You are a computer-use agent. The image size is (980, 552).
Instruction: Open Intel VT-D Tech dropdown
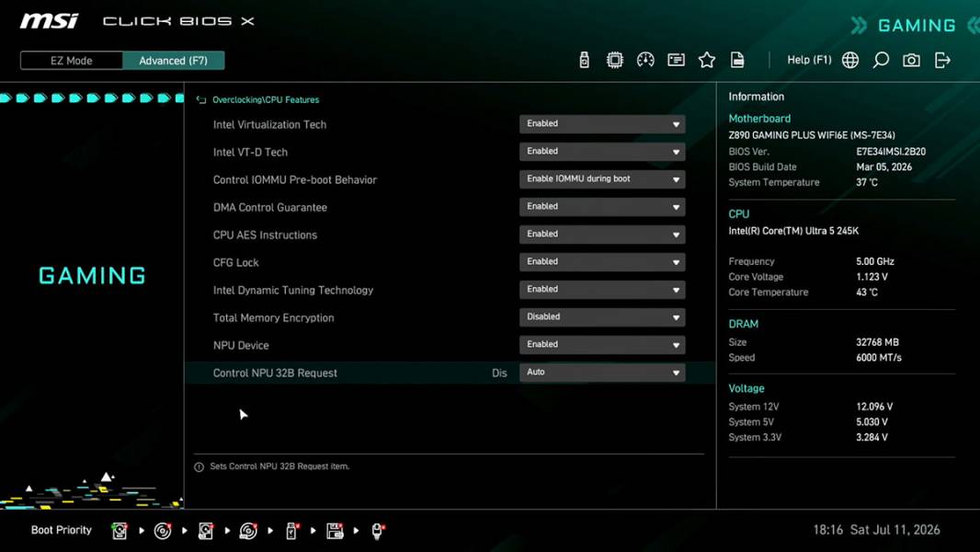click(x=602, y=151)
